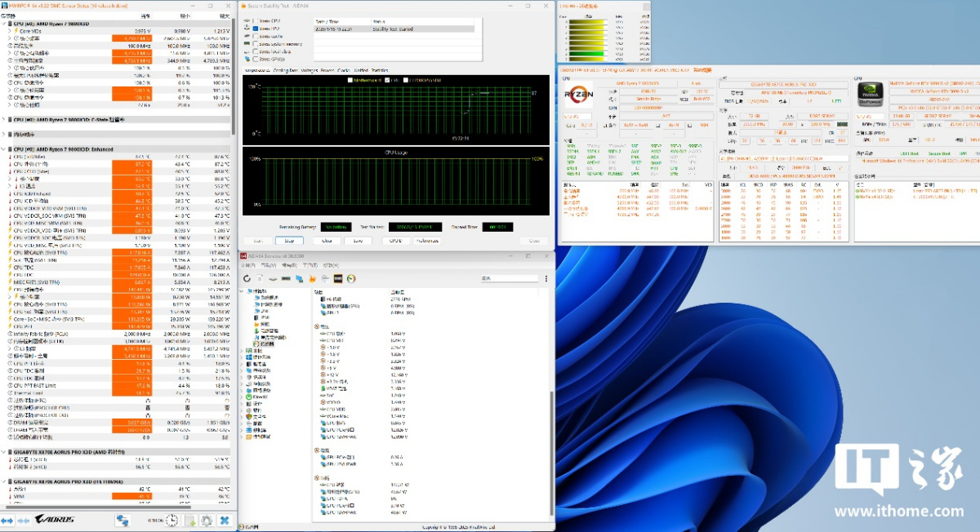Click the AIDA64 refresh toolbar icon
980x532 pixels.
(x=247, y=278)
